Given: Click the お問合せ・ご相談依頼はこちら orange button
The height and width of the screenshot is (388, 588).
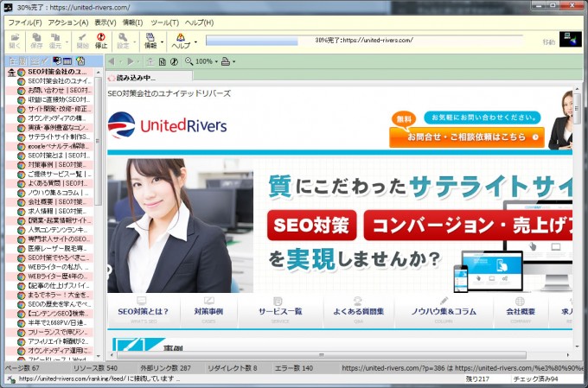Looking at the screenshot, I should click(467, 137).
